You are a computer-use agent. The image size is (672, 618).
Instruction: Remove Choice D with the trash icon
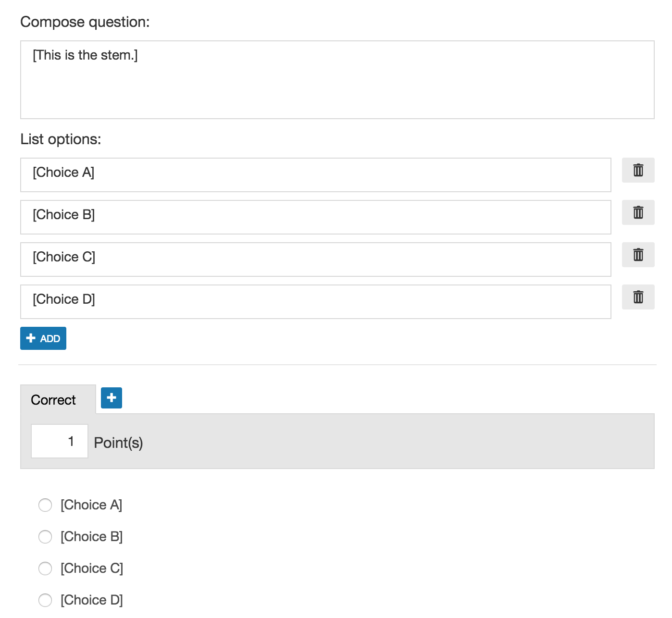coord(637,297)
